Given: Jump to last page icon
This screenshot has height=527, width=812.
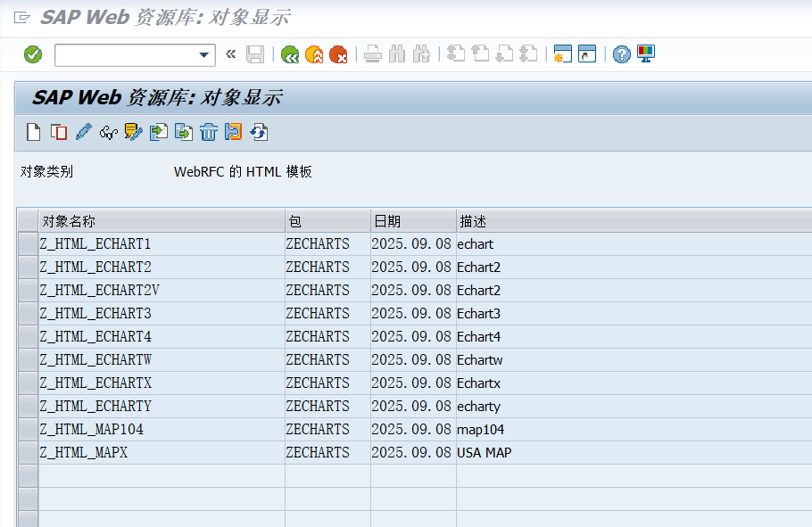Looking at the screenshot, I should pos(528,54).
